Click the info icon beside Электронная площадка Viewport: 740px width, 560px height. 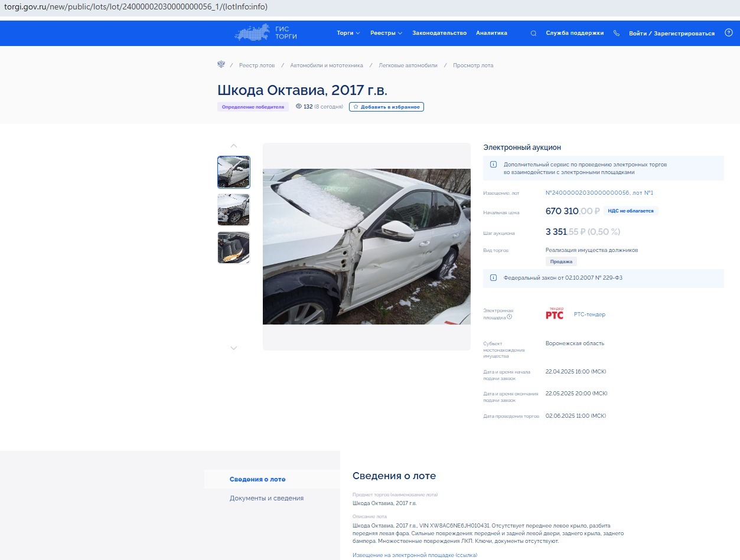[509, 317]
